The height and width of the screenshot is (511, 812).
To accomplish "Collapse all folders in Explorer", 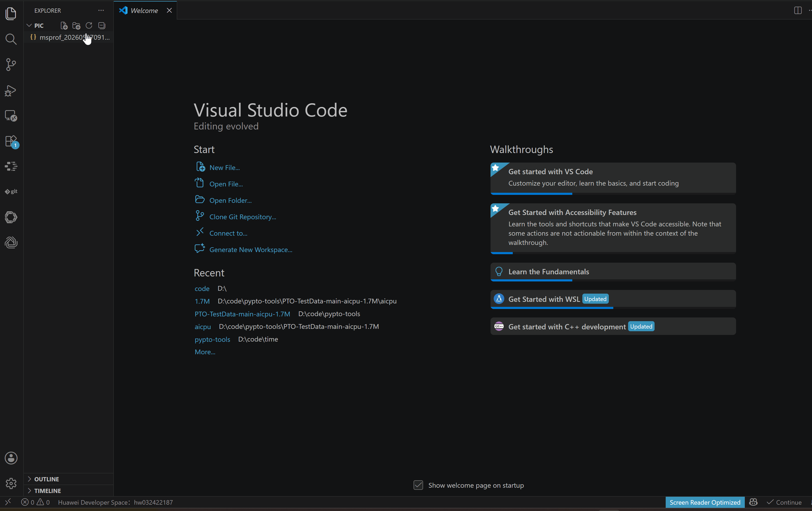I will pos(102,26).
